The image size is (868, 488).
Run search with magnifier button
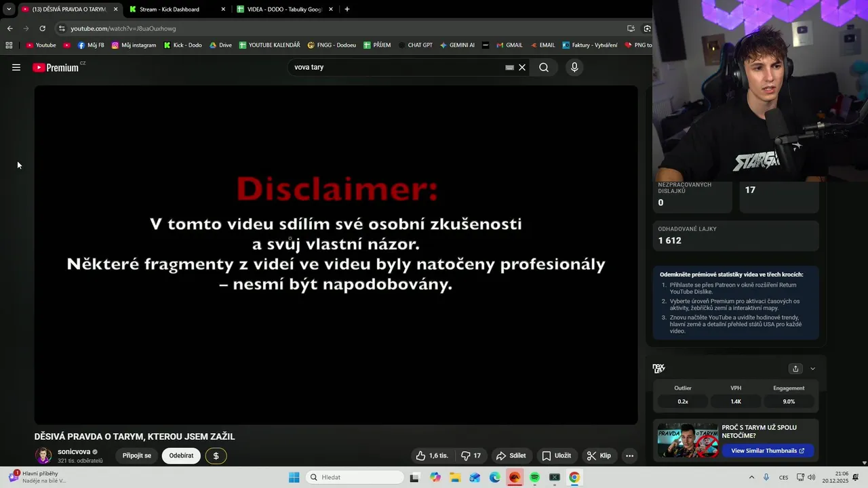point(544,67)
